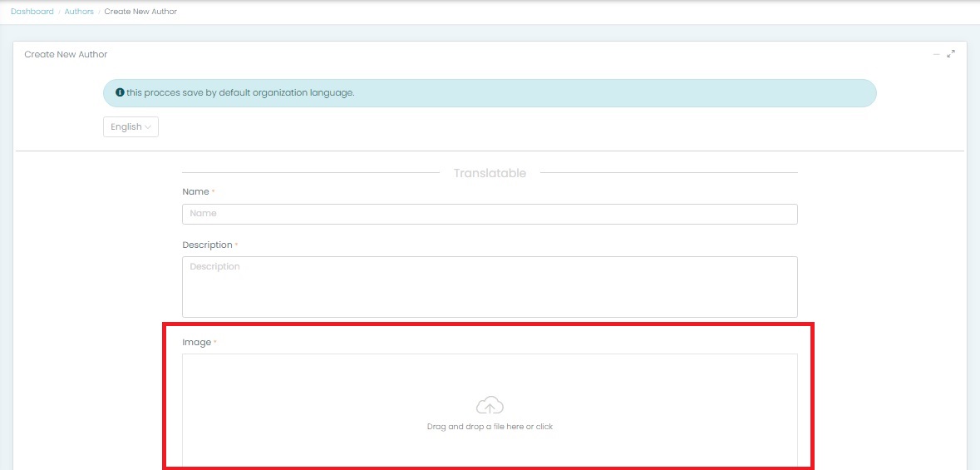Click the default organization language notice
The image size is (980, 470).
tap(241, 92)
